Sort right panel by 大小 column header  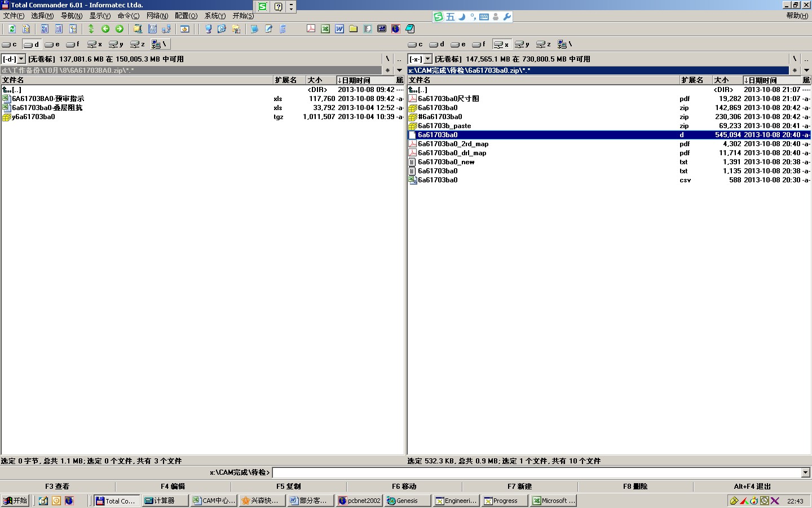[x=727, y=80]
